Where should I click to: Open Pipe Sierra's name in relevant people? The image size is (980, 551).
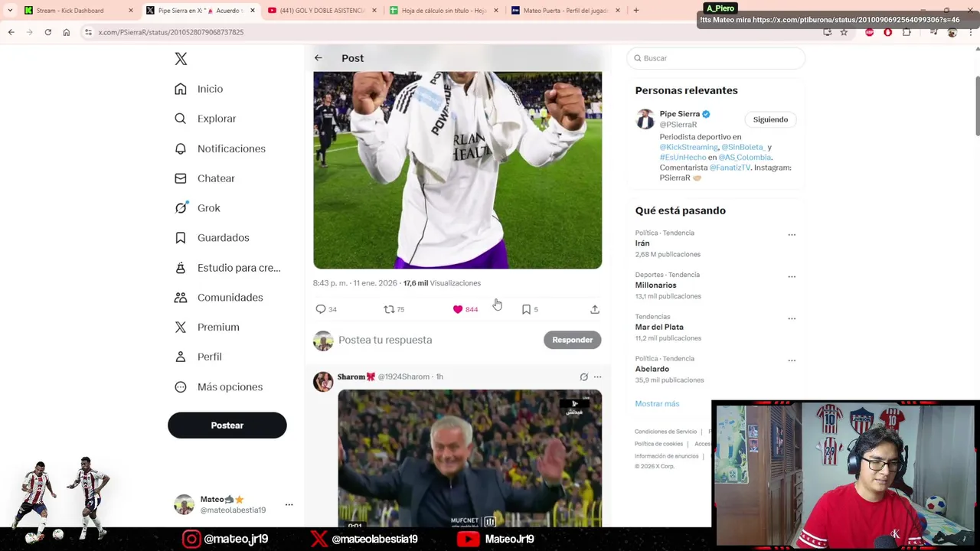tap(680, 114)
